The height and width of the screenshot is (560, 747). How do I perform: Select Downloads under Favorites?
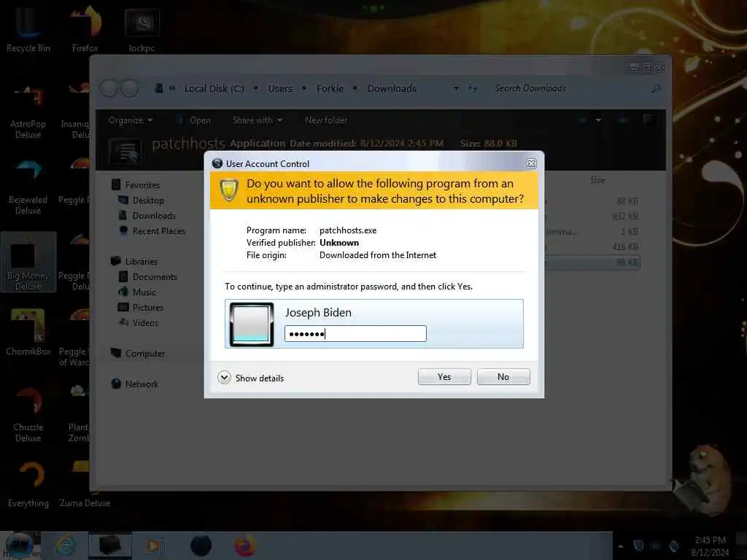[153, 216]
